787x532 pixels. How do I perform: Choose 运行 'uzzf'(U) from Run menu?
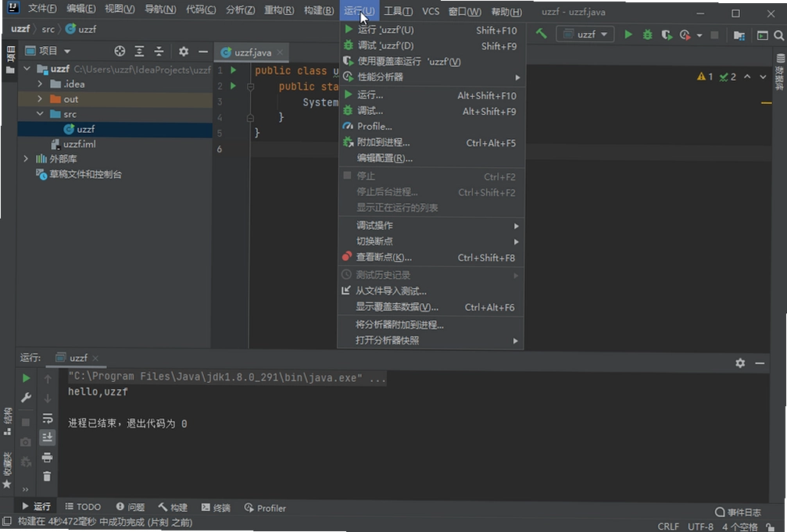[431, 30]
